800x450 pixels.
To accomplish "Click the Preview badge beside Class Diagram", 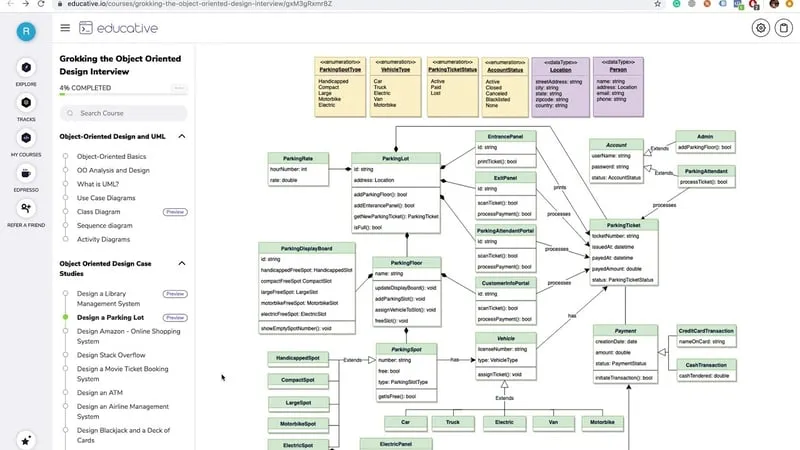I will point(175,212).
